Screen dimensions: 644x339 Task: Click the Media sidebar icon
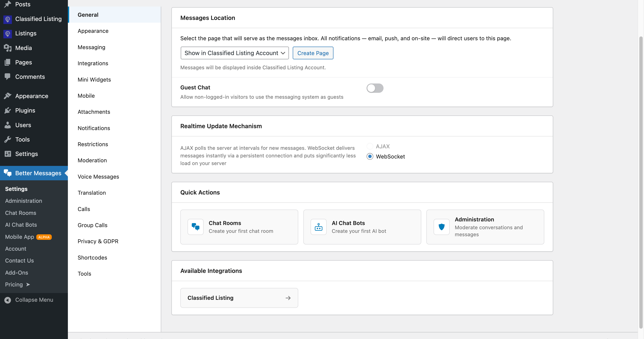[x=8, y=48]
